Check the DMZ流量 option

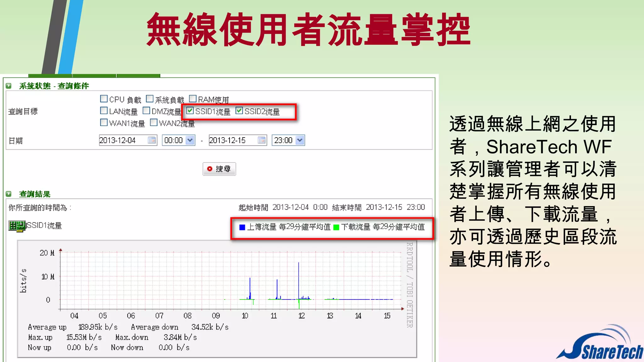point(146,111)
